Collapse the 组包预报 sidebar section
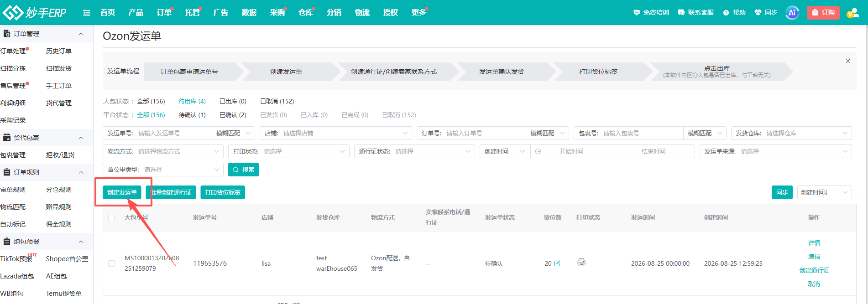The height and width of the screenshot is (304, 868). (81, 242)
